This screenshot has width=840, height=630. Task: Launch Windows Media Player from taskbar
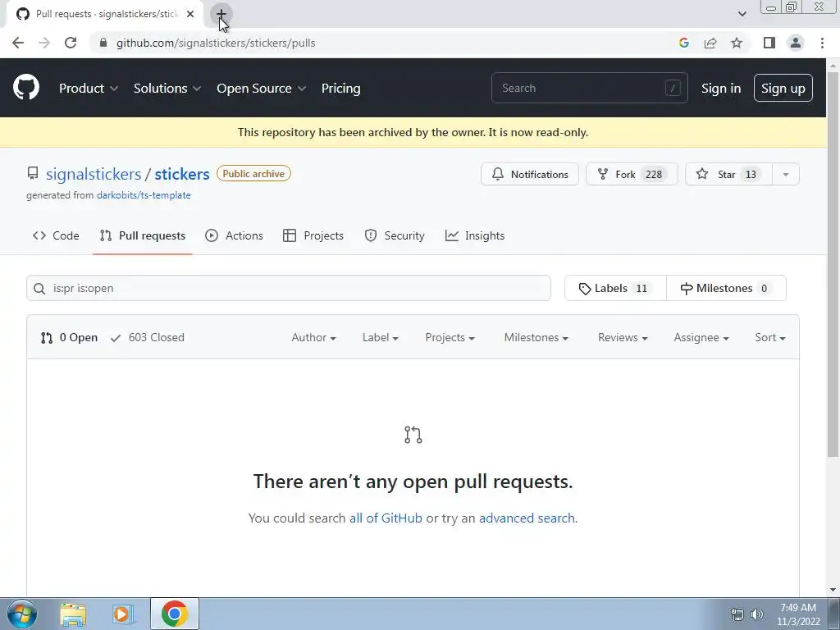(122, 614)
